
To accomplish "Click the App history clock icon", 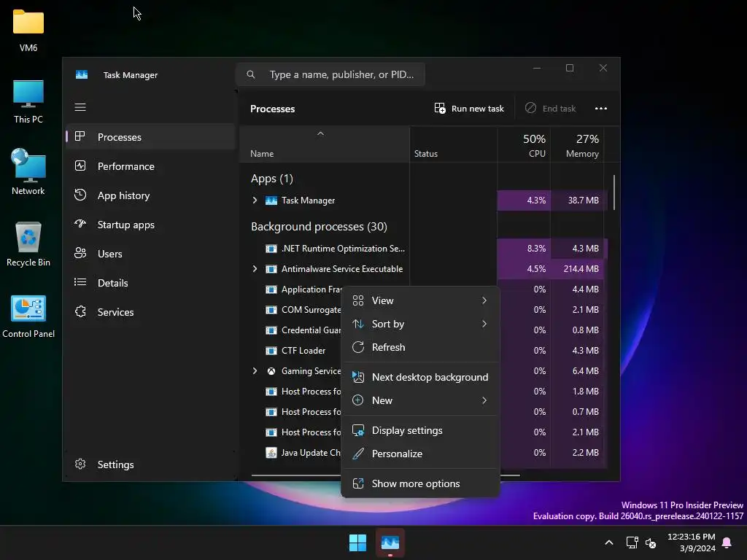I will [x=80, y=195].
